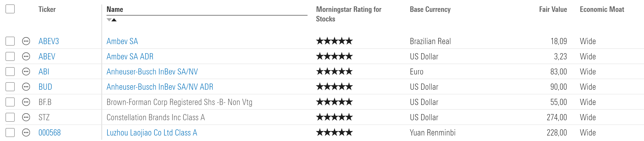Open the options menu icon for BUD
Viewport: 644px width, 141px height.
pyautogui.click(x=26, y=87)
